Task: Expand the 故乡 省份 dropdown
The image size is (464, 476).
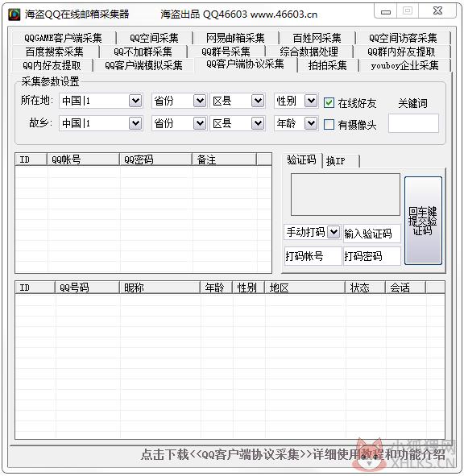Action: point(200,123)
